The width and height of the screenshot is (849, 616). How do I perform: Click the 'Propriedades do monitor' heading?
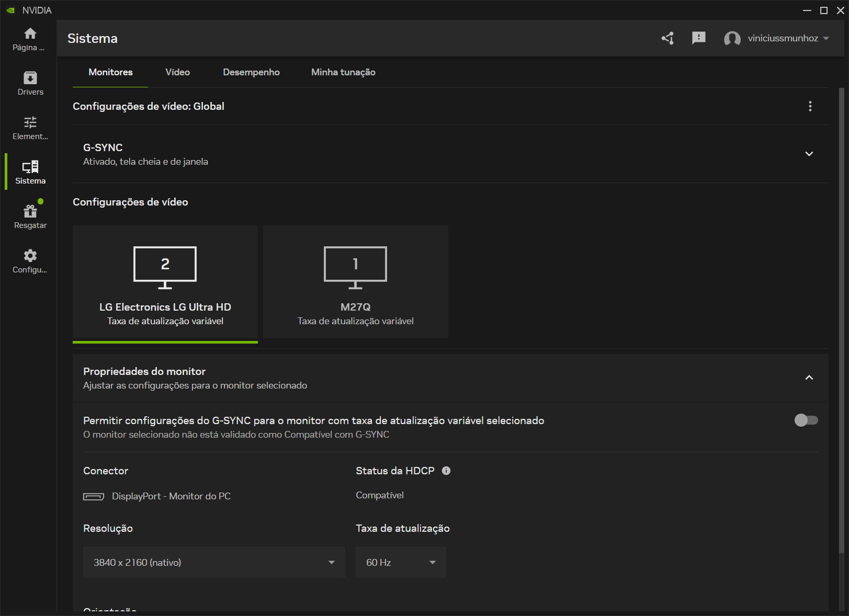point(144,371)
